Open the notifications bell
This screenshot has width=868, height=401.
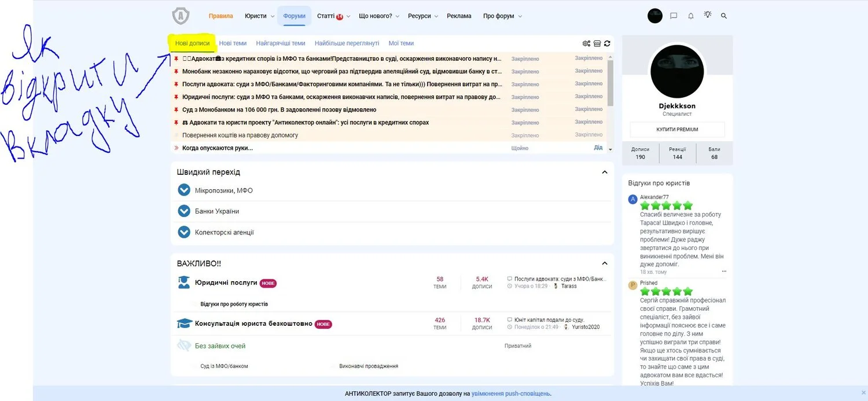pos(690,16)
